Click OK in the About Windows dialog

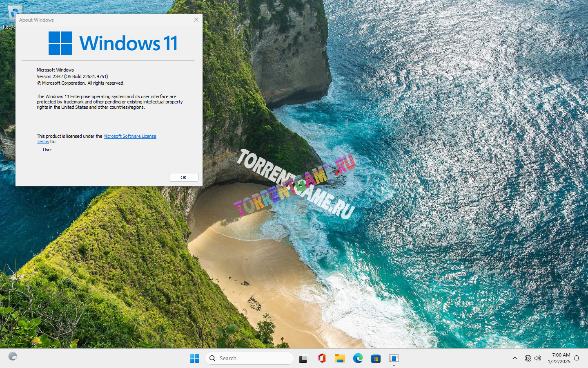click(184, 177)
